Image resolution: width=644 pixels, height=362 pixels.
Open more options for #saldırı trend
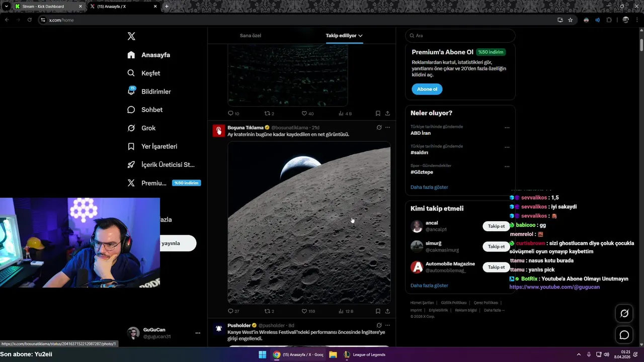507,147
